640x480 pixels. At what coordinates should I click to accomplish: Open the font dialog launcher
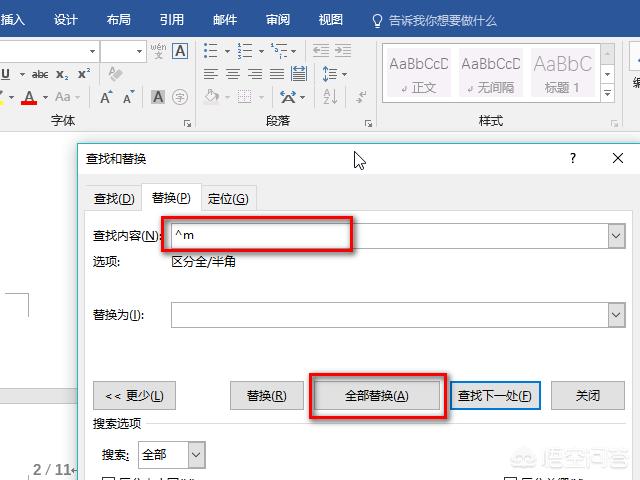click(187, 123)
